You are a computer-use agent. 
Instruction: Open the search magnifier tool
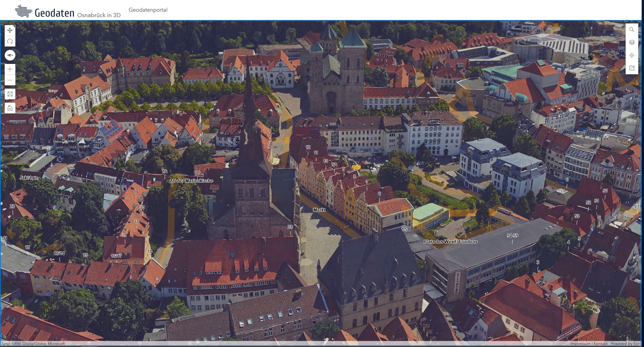[632, 30]
